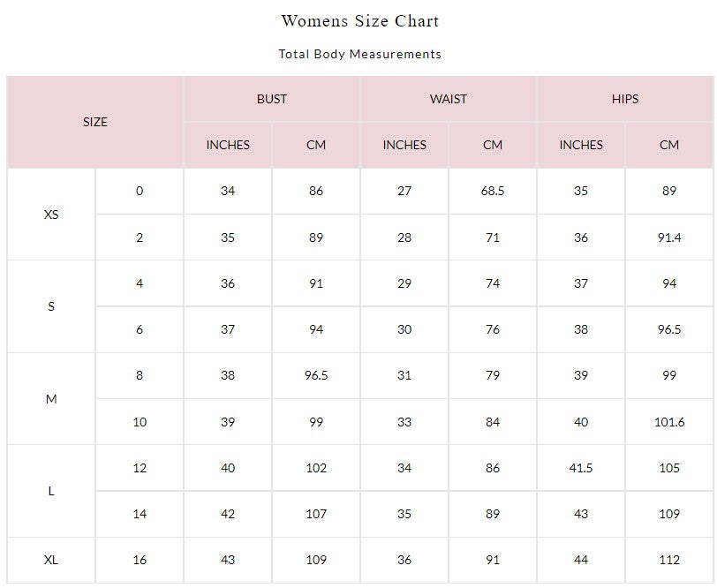Click the WAIST column header

coord(449,99)
